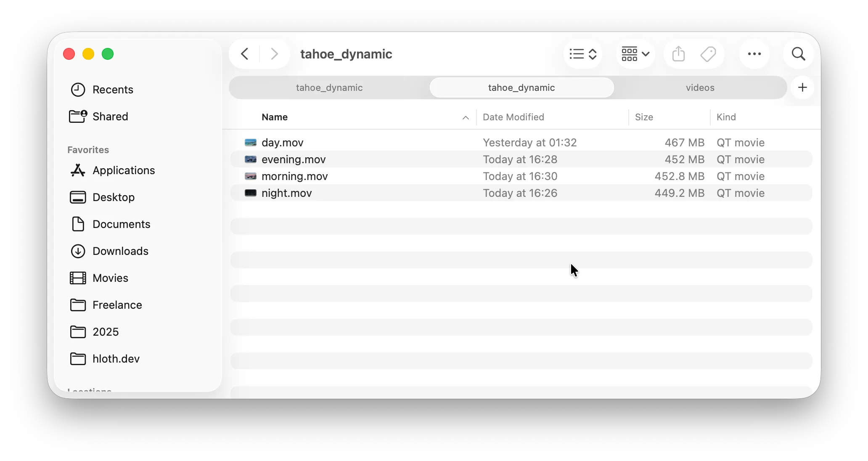Close the window with red button
Viewport: 868px width, 461px height.
coord(69,54)
